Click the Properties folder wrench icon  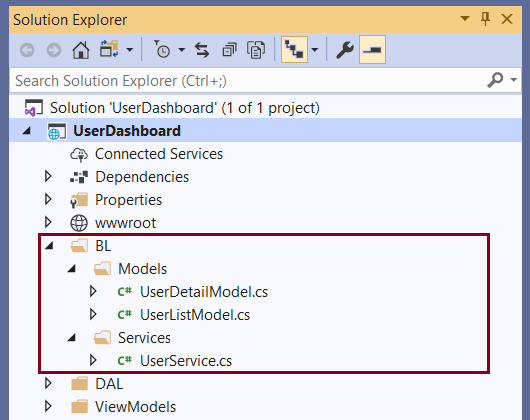[79, 200]
